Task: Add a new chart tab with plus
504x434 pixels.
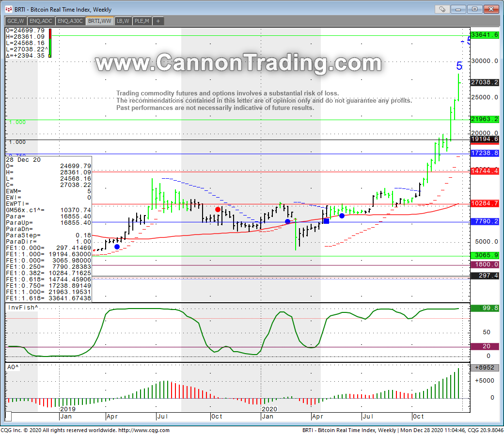Action: tap(158, 21)
